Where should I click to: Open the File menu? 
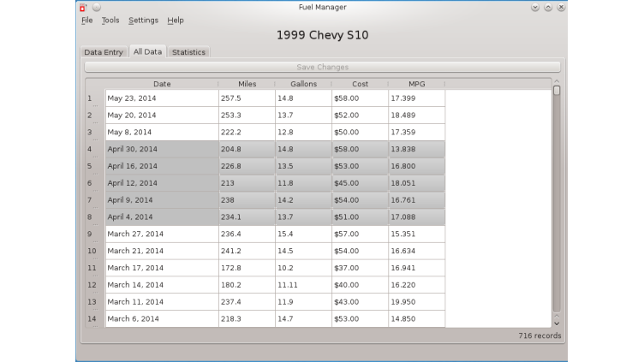[x=87, y=21]
